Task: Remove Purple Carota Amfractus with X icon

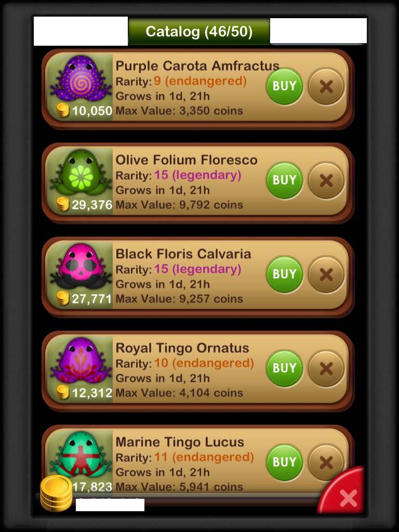Action: 326,86
